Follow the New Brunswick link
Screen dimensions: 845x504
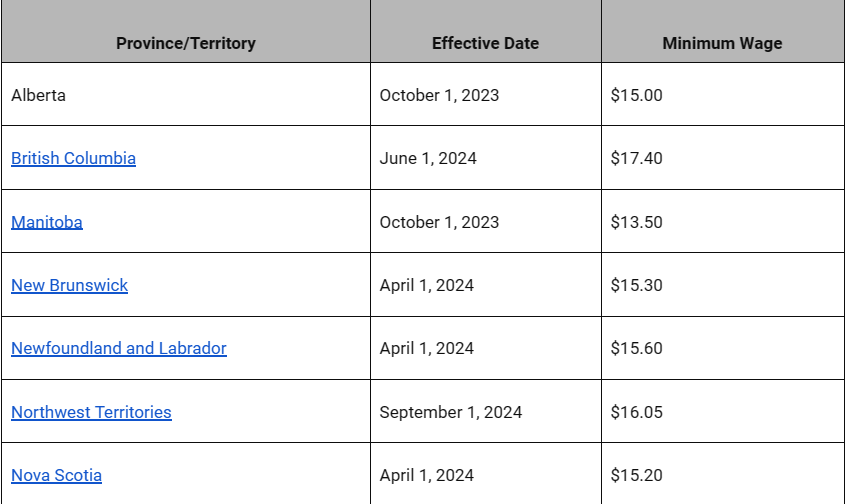[69, 285]
